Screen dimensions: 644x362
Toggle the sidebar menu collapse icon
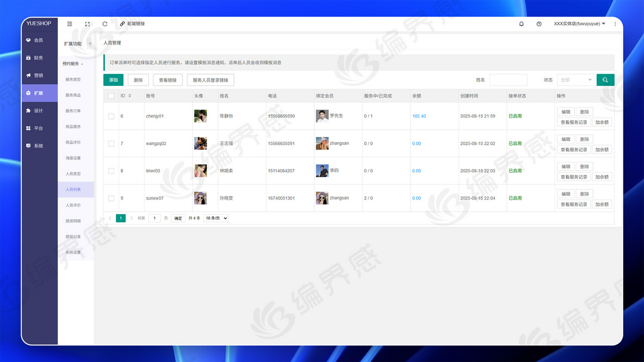[70, 24]
